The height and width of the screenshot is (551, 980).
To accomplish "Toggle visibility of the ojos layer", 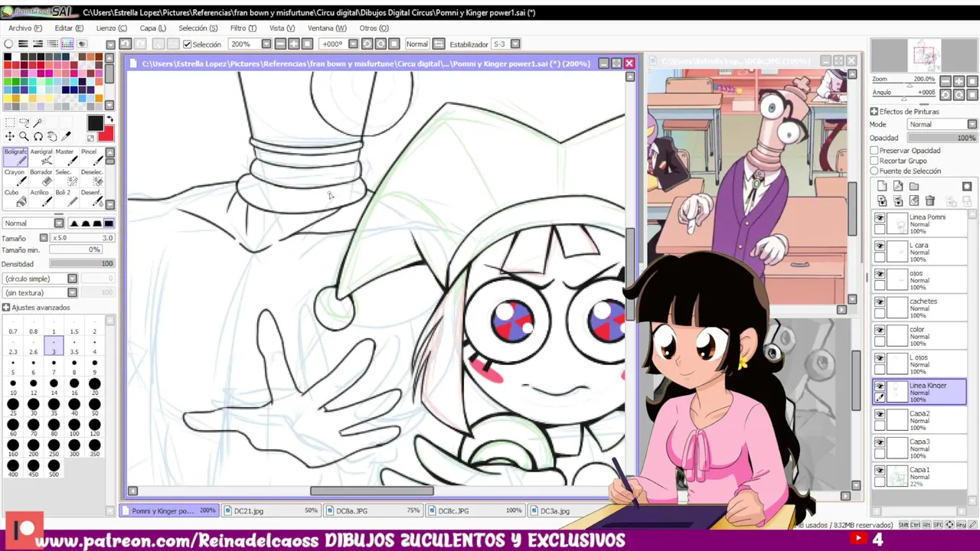I will click(x=880, y=274).
